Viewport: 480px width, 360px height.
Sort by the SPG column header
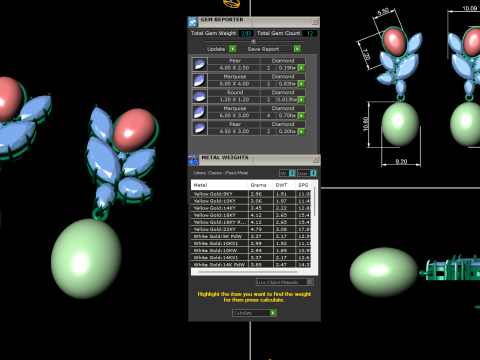[304, 185]
